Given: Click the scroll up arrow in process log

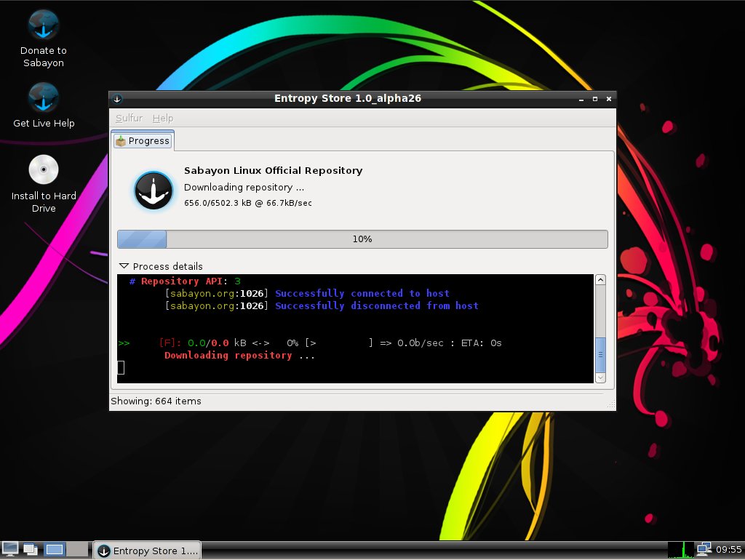Looking at the screenshot, I should (600, 280).
